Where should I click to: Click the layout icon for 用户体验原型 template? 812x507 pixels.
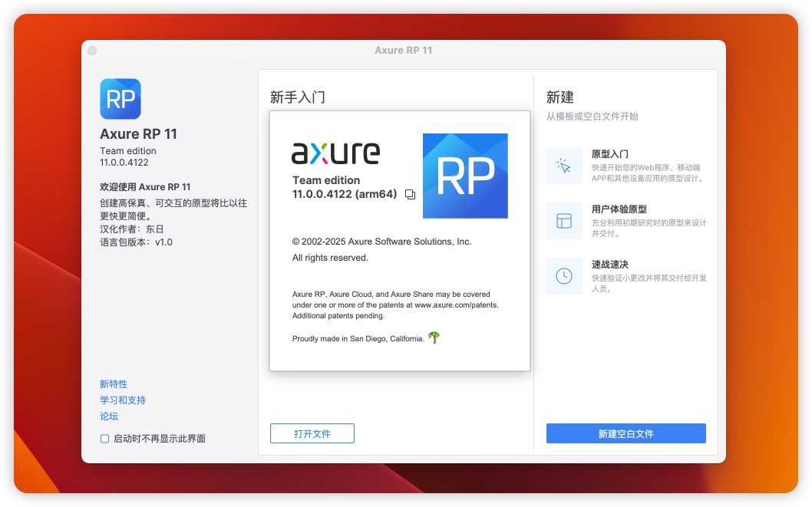click(x=564, y=221)
